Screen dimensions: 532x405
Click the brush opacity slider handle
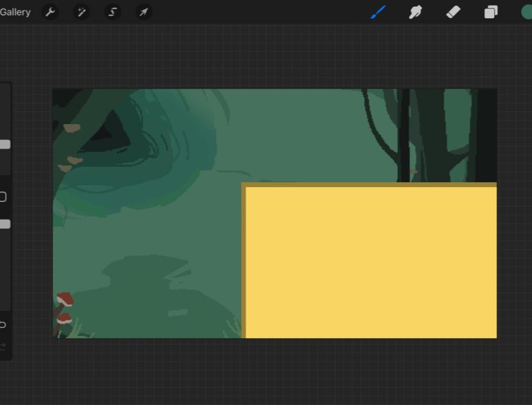(5, 224)
